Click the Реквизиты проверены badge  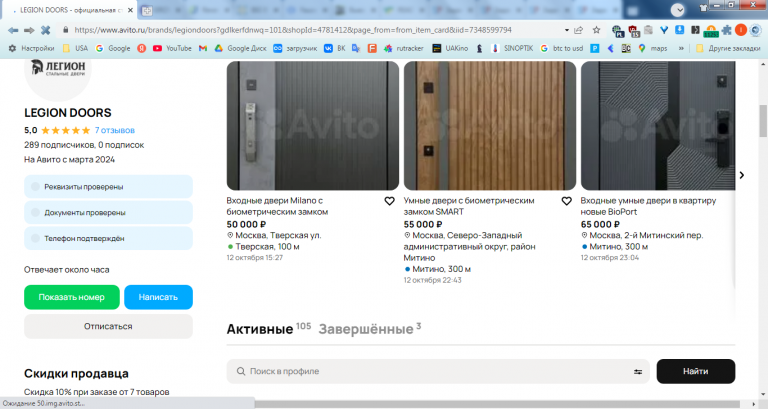108,187
